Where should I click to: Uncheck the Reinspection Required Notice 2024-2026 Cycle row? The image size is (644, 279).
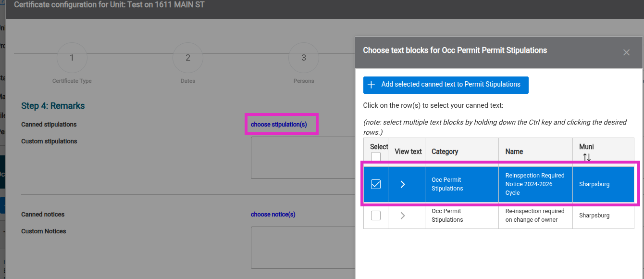click(x=376, y=184)
